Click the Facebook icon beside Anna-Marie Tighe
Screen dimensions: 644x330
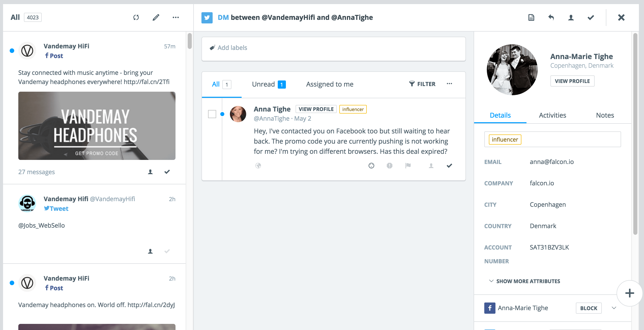click(x=490, y=308)
